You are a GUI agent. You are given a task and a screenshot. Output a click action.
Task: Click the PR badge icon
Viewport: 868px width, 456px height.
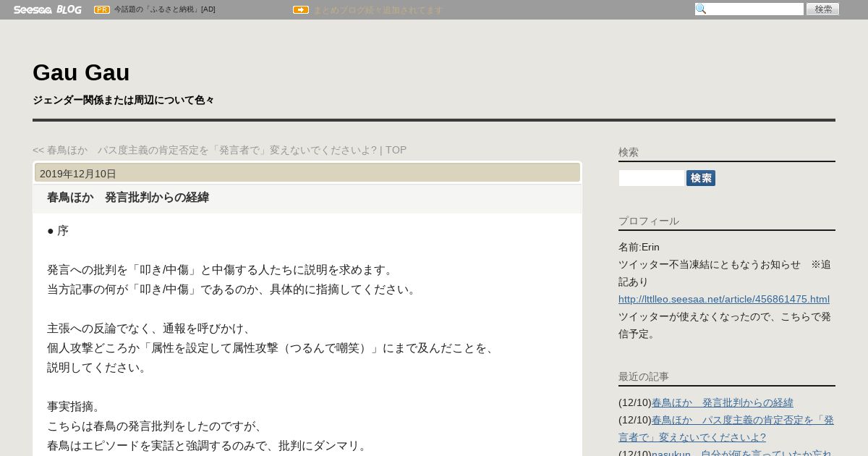[x=102, y=9]
